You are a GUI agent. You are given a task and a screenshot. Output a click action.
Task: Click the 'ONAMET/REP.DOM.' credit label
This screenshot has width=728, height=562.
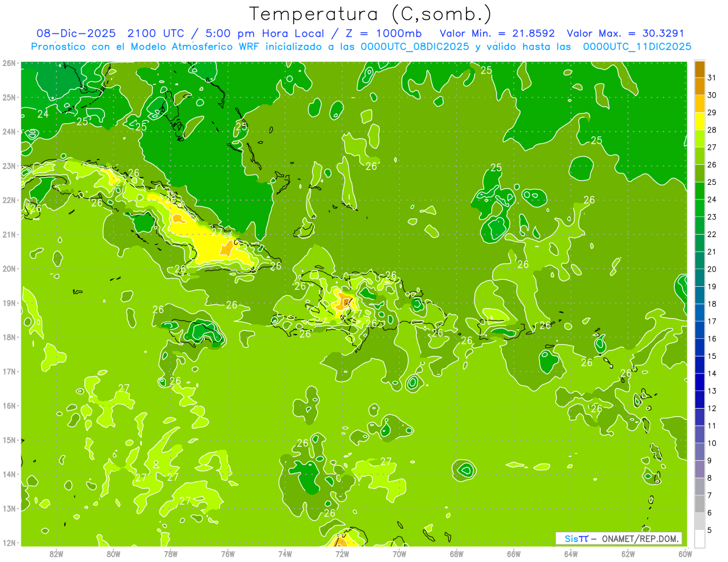click(x=640, y=538)
